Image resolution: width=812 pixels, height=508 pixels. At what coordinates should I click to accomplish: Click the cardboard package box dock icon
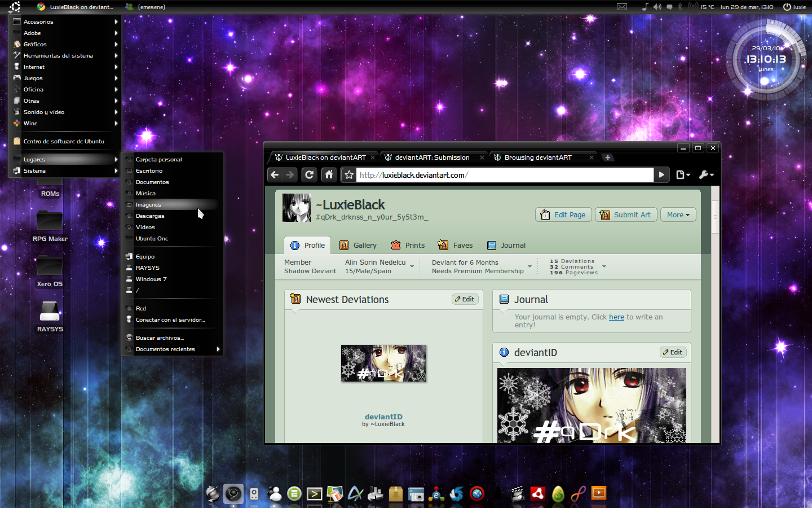click(x=396, y=494)
